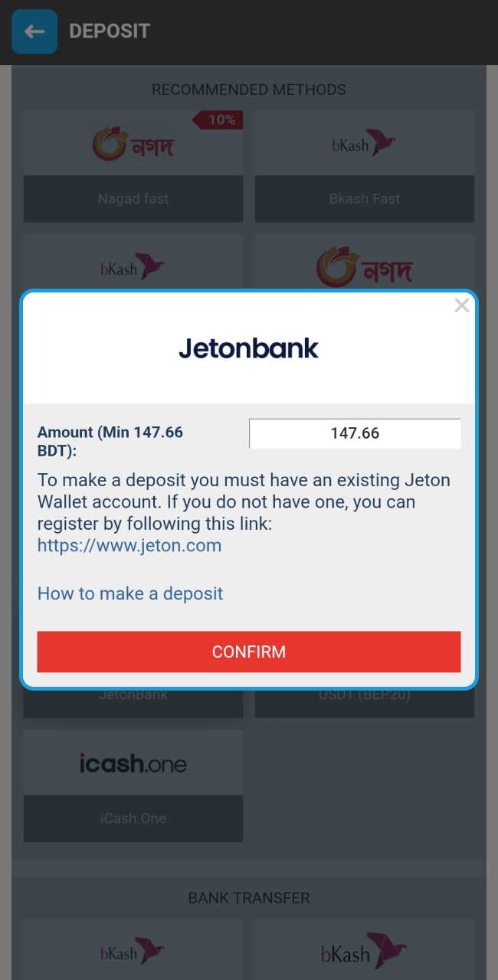Choose the Bkash Fast label
498x980 pixels.
pyautogui.click(x=365, y=199)
